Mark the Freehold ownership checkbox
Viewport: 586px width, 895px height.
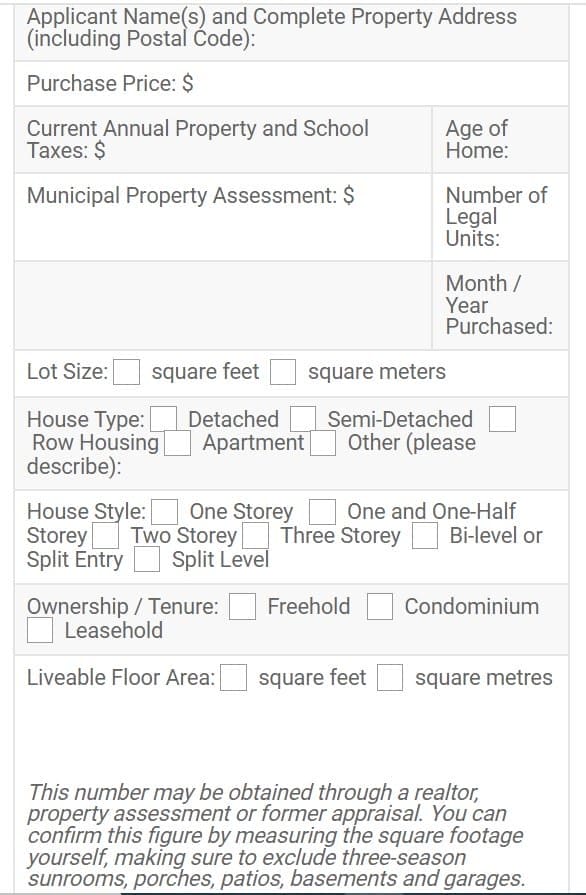tap(243, 606)
